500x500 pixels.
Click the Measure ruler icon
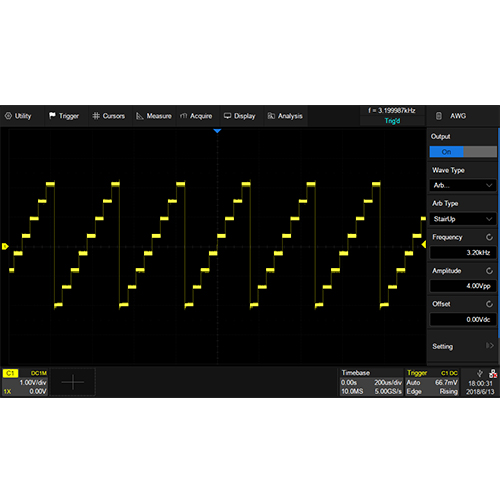(140, 116)
